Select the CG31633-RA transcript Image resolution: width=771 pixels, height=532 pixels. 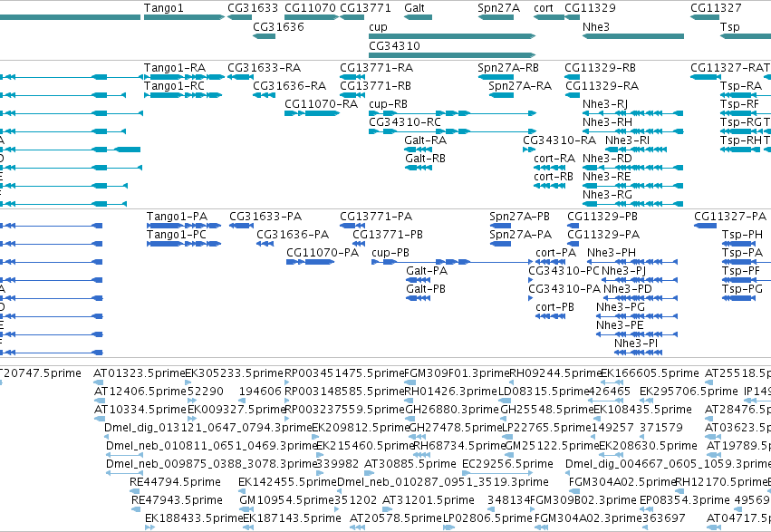240,77
